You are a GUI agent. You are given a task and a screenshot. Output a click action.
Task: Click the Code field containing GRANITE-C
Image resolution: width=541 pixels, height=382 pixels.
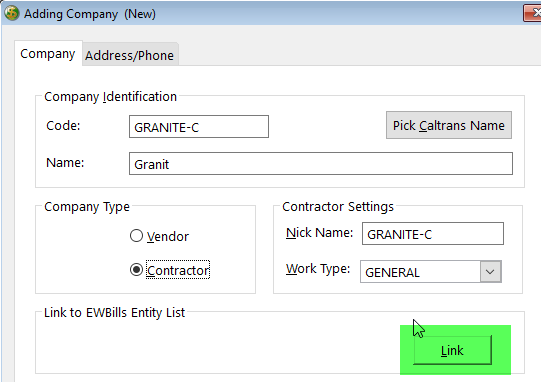click(199, 127)
